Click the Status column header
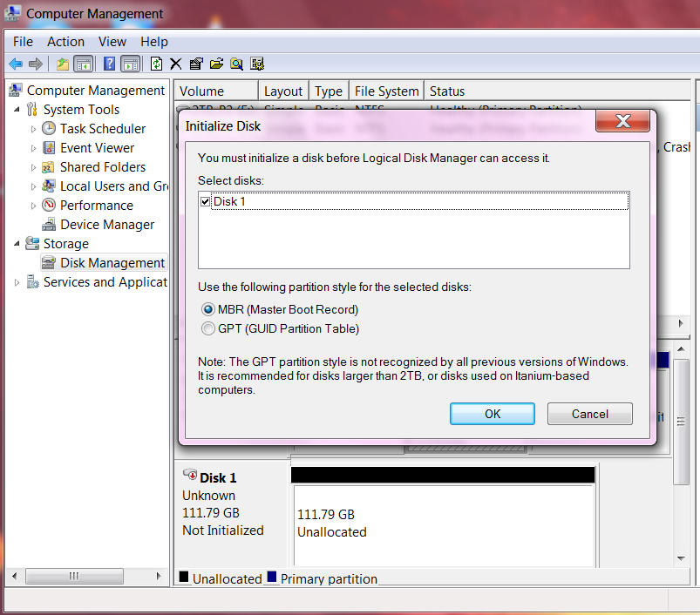This screenshot has height=615, width=700. 447,91
